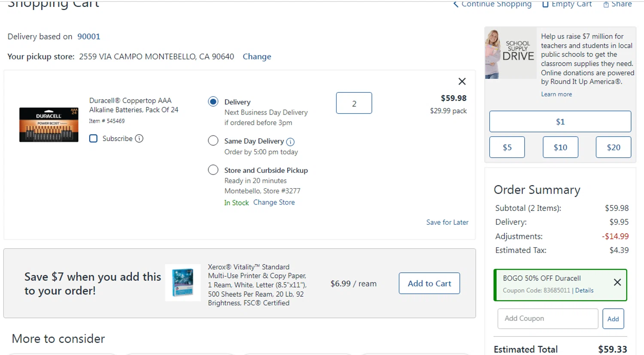Click Empty Cart link
644x355 pixels.
coord(567,4)
